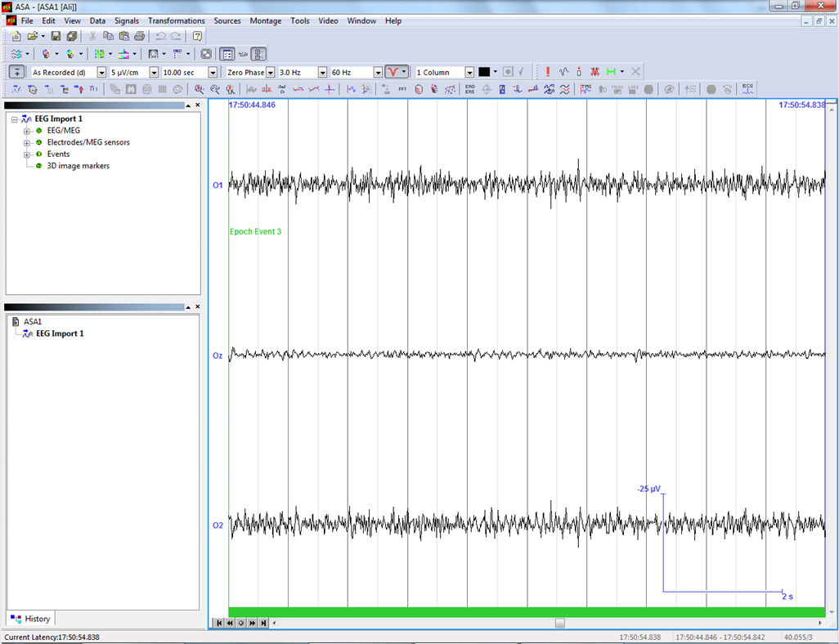Toggle the checklist view button in second toolbar

[227, 54]
